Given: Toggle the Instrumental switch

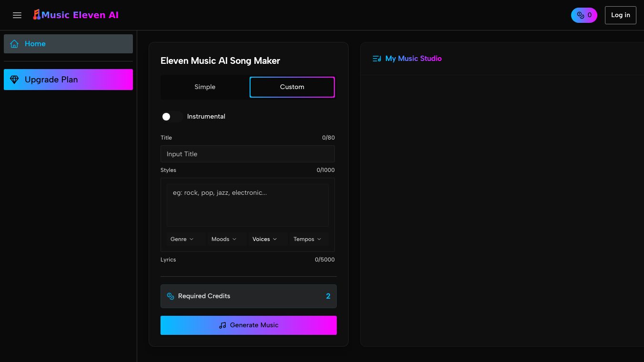Looking at the screenshot, I should (x=171, y=117).
